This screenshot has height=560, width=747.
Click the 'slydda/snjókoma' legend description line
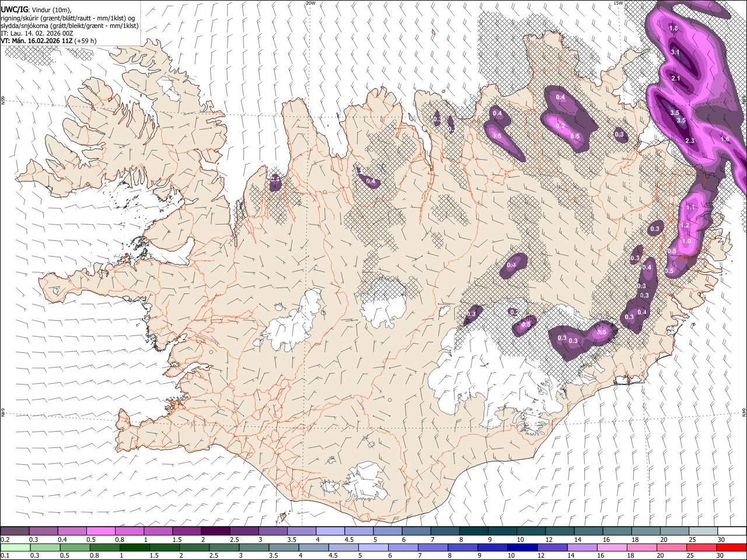[69, 26]
